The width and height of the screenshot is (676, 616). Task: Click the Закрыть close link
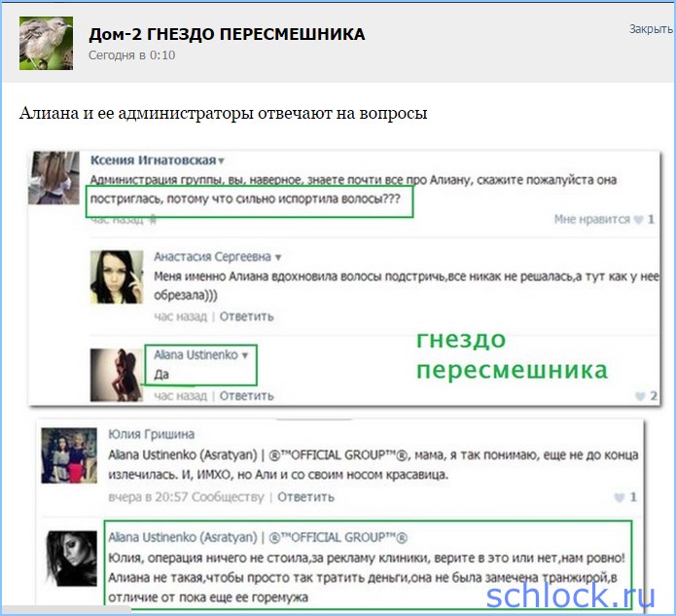click(x=651, y=29)
